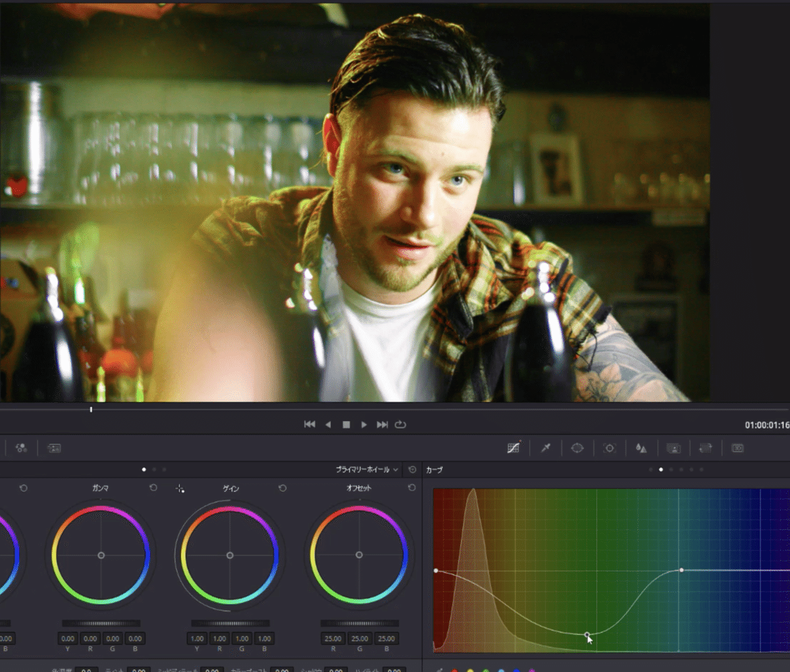Reset the lift wheel at far left
Image resolution: width=790 pixels, height=672 pixels.
(24, 488)
